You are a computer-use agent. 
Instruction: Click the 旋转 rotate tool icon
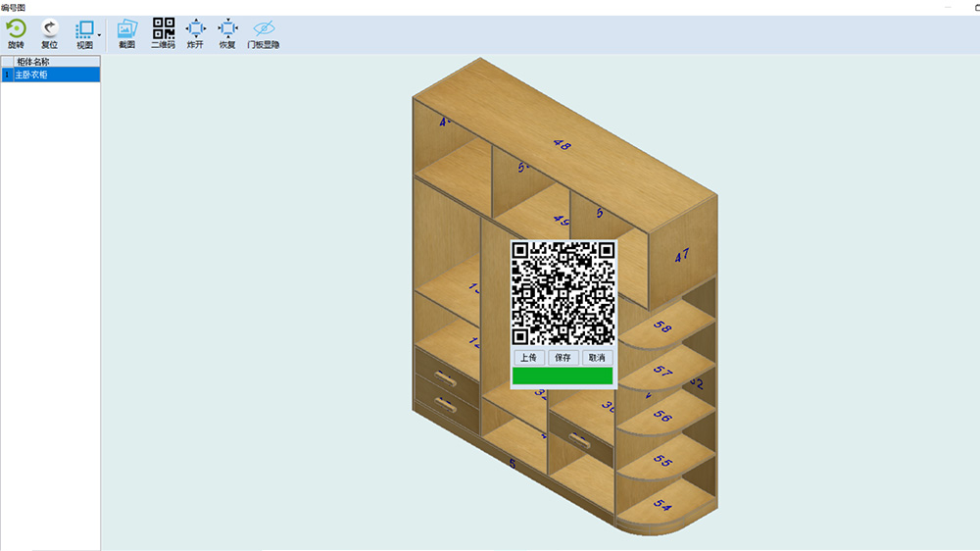tap(17, 28)
